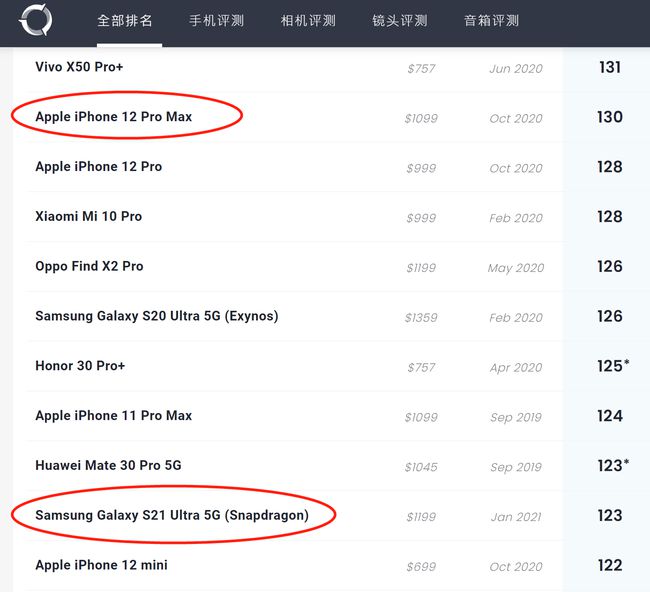The image size is (650, 592).
Task: Open the 全部排名 tab
Action: click(x=125, y=21)
